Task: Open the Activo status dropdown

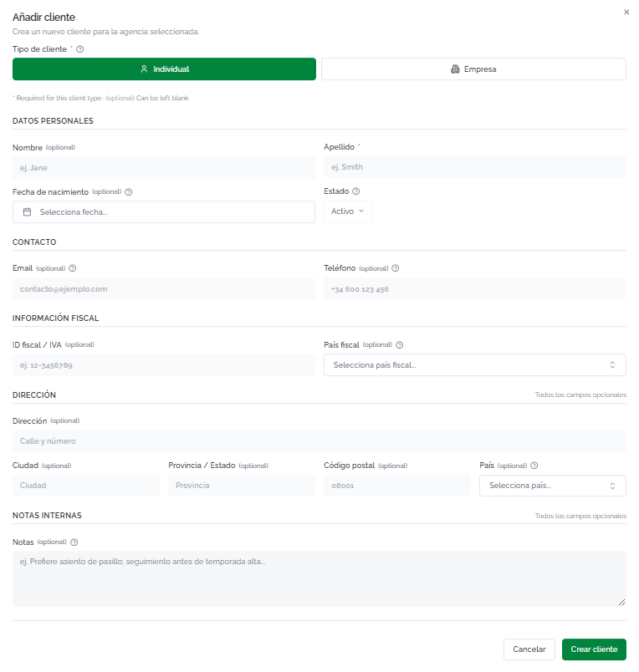Action: click(x=347, y=211)
